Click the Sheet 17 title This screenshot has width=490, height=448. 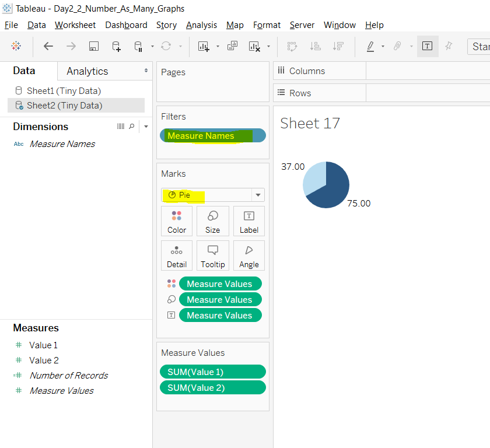tap(310, 123)
